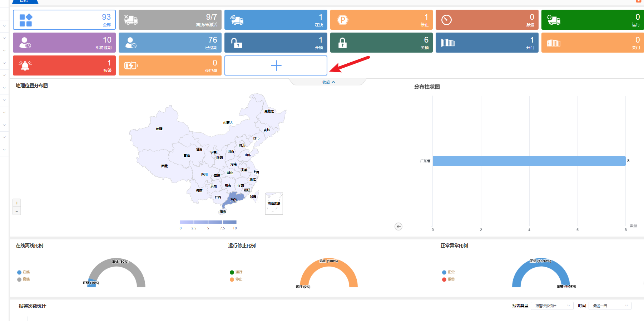644x321 pixels.
Task: Select the 开锁 unlocked padlock icon
Action: [x=236, y=43]
